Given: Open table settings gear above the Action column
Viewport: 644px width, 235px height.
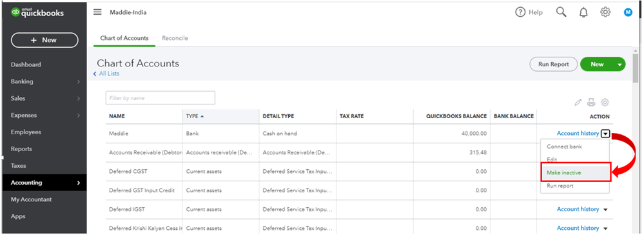Looking at the screenshot, I should (605, 102).
